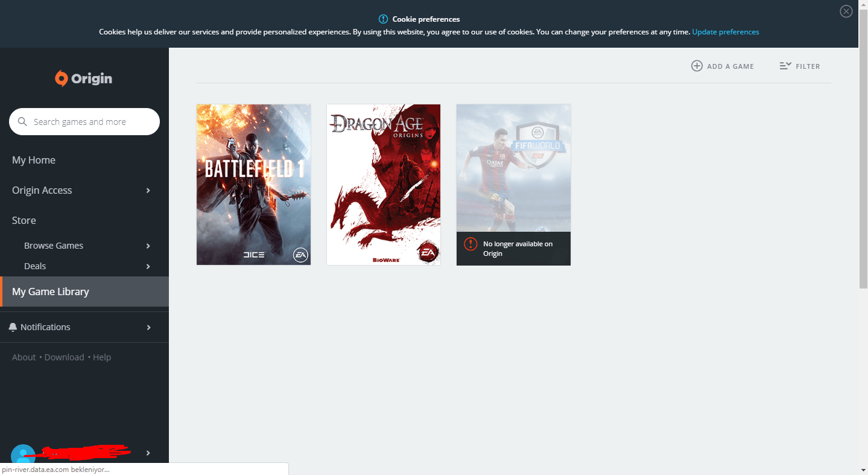Click the Add a Game plus icon
This screenshot has width=868, height=475.
697,66
